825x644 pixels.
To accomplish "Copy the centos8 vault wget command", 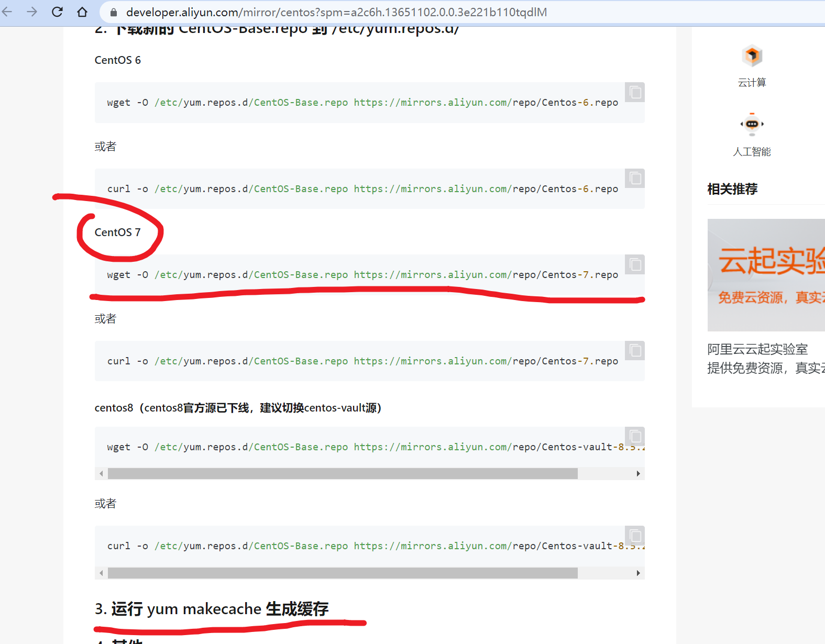I will coord(635,437).
